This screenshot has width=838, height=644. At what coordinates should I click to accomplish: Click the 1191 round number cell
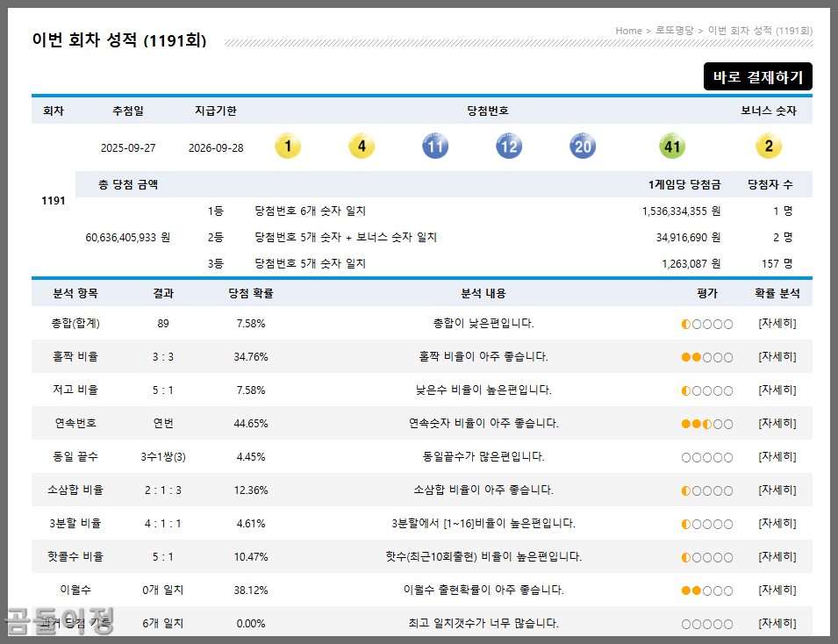pos(53,200)
